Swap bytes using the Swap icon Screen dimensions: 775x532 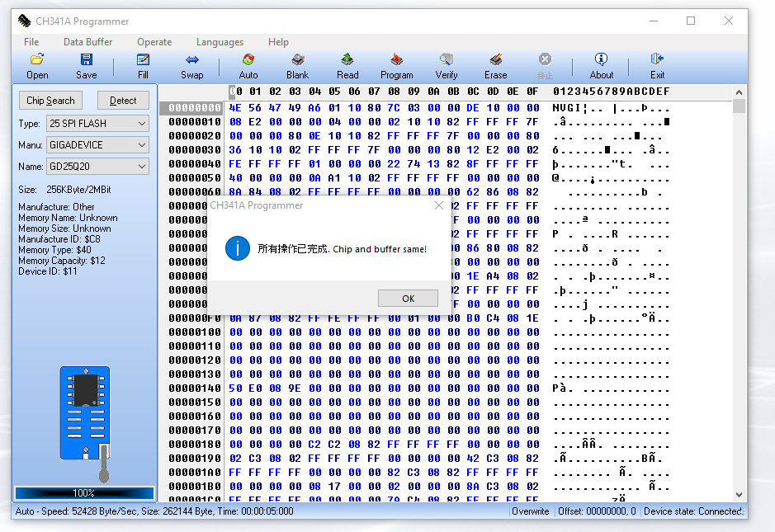point(191,66)
